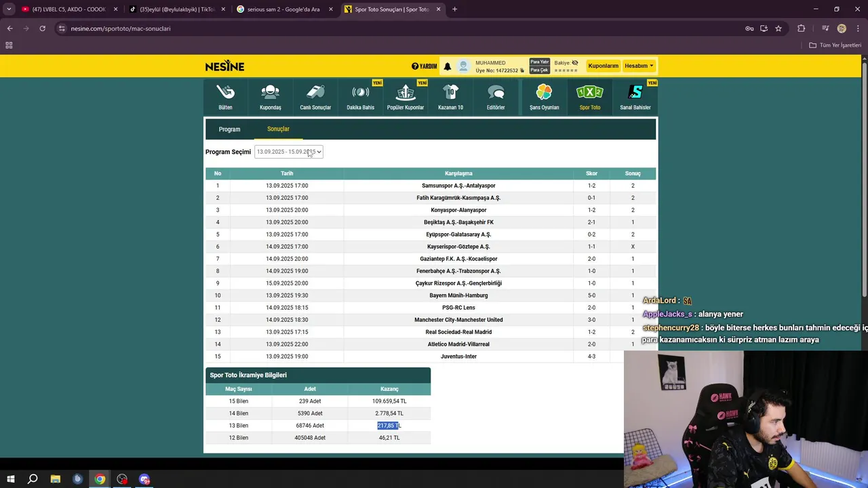Expand the Hesabım dropdown
The image size is (868, 488).
coord(639,66)
